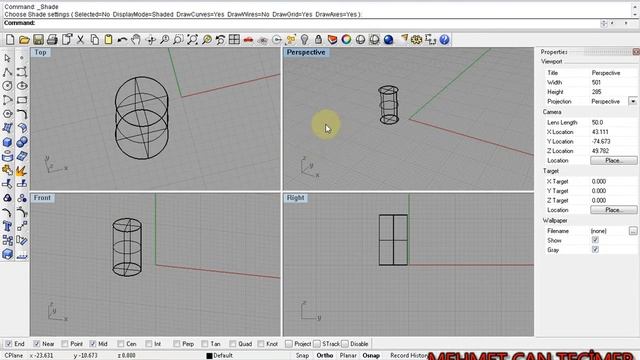Click the four viewports layout icon
Screen dimensions: 640x360
click(x=234, y=40)
